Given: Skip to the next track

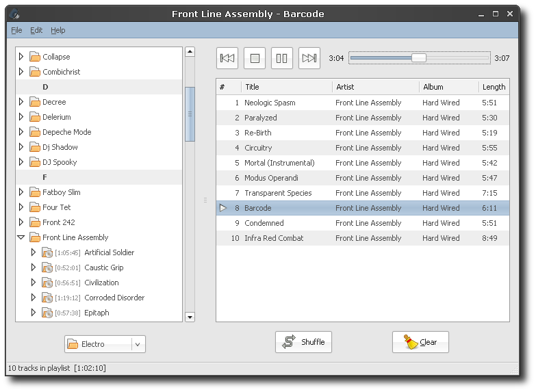Looking at the screenshot, I should pyautogui.click(x=309, y=58).
